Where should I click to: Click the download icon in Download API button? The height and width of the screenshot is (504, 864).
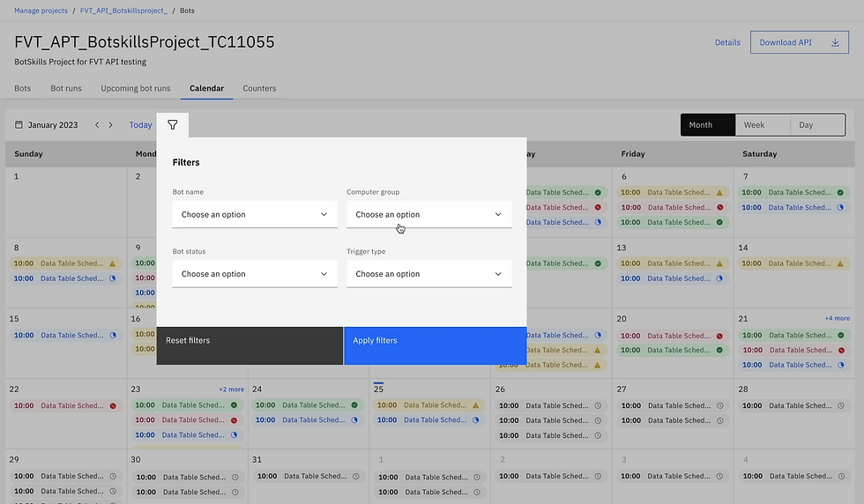[x=836, y=42]
